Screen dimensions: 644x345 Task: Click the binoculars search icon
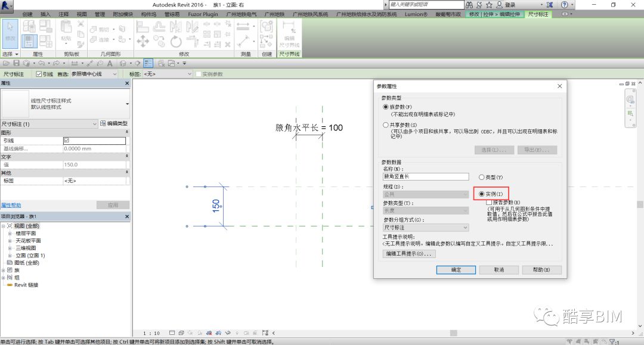pos(469,5)
